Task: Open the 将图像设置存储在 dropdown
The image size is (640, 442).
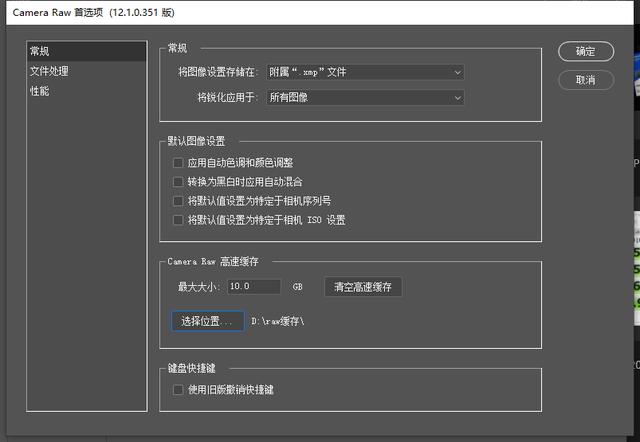Action: pos(365,72)
